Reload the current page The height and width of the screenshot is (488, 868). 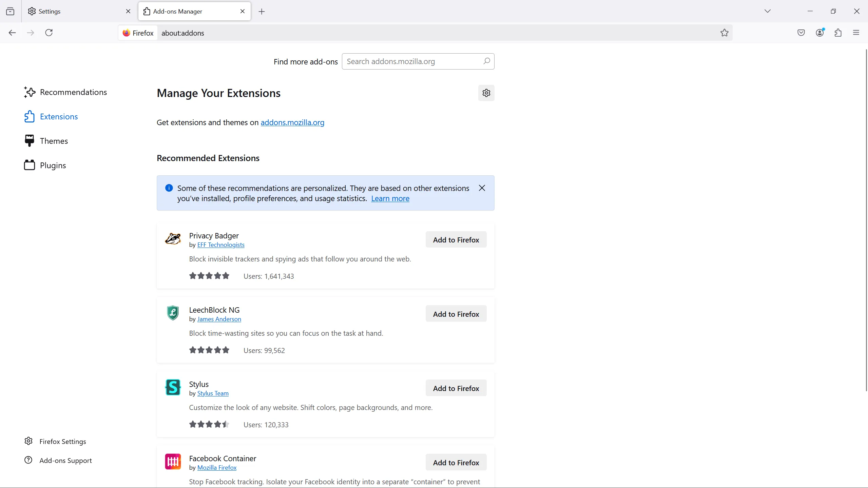tap(49, 33)
